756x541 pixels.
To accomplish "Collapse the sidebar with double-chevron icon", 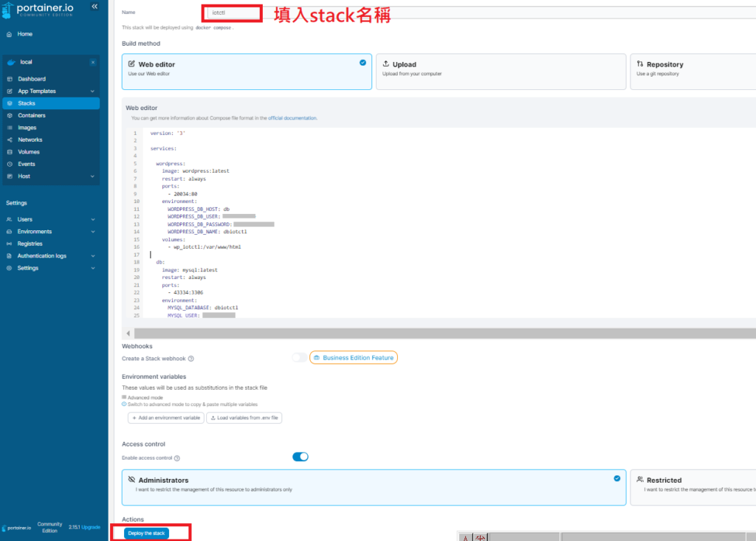I will pos(94,7).
